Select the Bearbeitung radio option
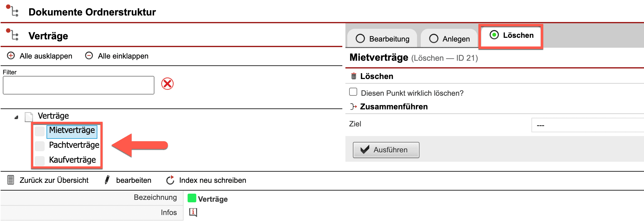This screenshot has height=224, width=644. pyautogui.click(x=360, y=39)
